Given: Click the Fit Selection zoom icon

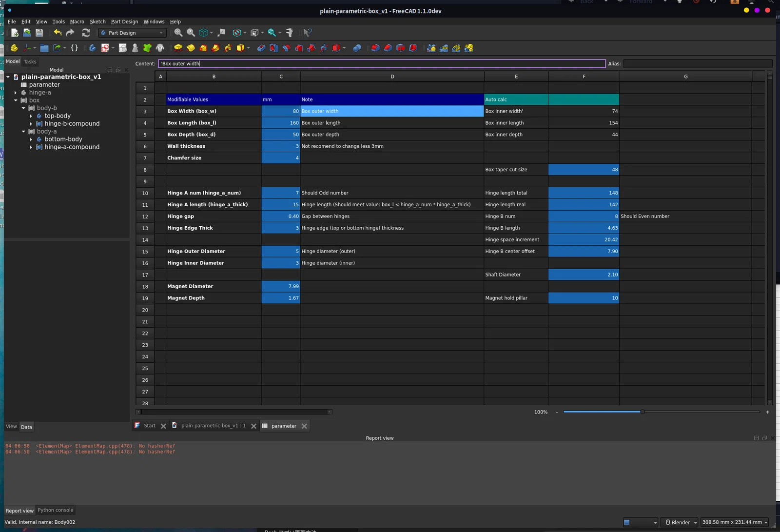Looking at the screenshot, I should 191,33.
